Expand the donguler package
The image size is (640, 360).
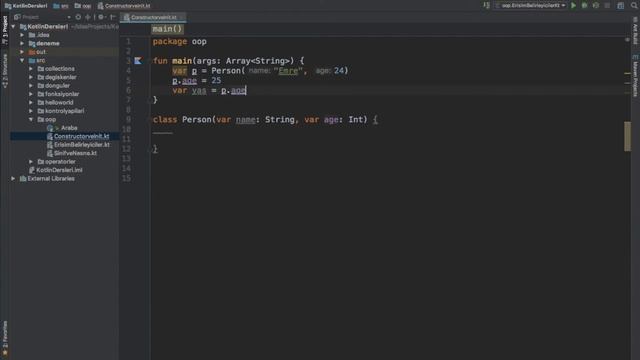tap(31, 86)
